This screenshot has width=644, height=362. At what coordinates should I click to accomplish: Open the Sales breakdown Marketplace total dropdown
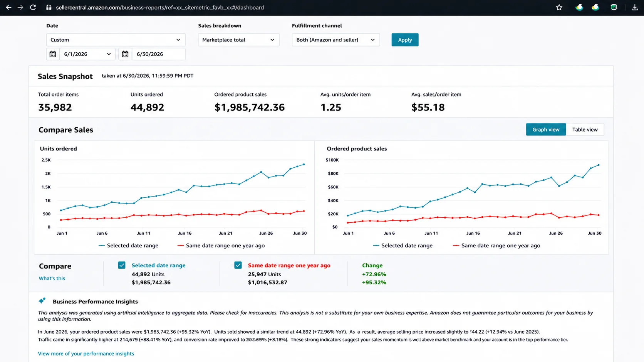[238, 40]
